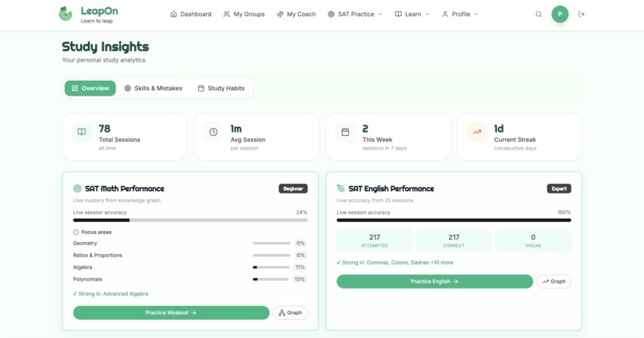Click the 217 Correct stat box

454,241
